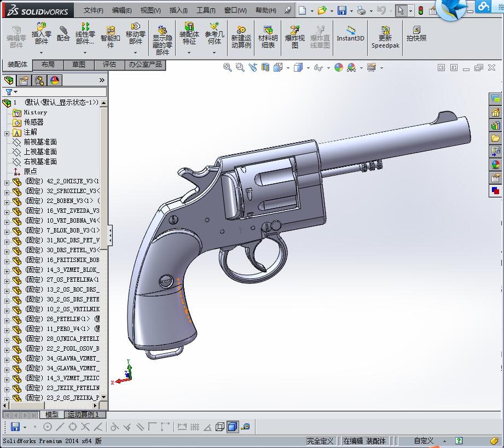Expand the 32_SPROZILEC_V3 component
This screenshot has height=448, width=504.
click(x=7, y=193)
